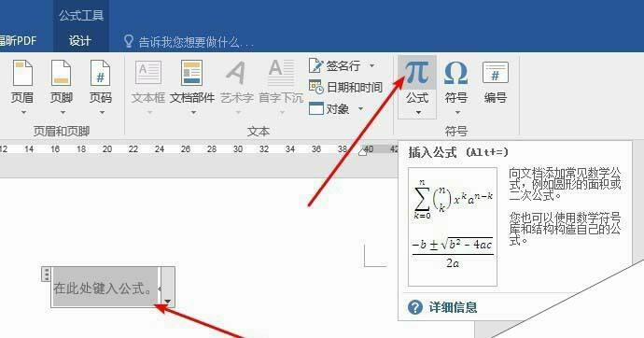
Task: Open the 符号 omega symbol icon
Action: 455,73
